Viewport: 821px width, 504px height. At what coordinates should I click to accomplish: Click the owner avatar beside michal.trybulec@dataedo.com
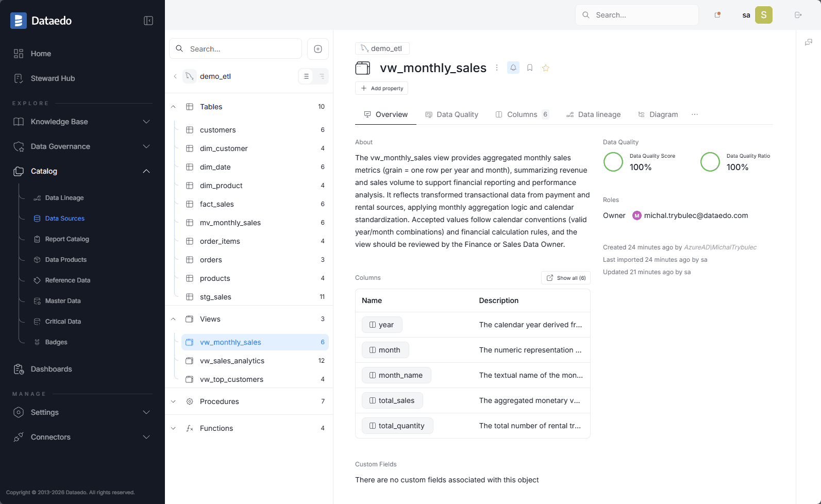[x=637, y=215]
